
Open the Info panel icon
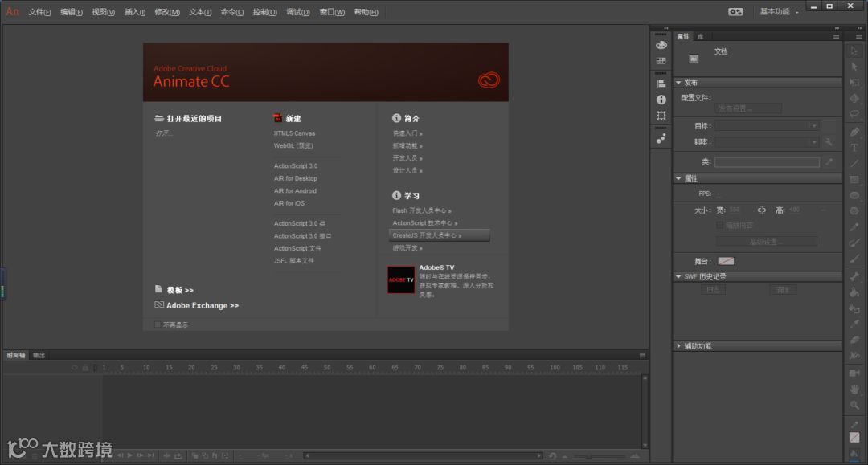click(661, 100)
